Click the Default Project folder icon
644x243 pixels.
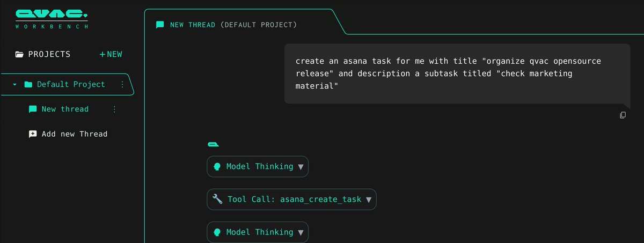[28, 84]
